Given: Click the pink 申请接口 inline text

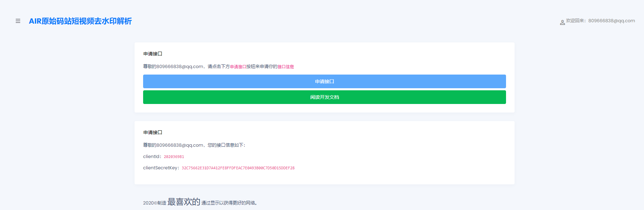Looking at the screenshot, I should point(238,67).
